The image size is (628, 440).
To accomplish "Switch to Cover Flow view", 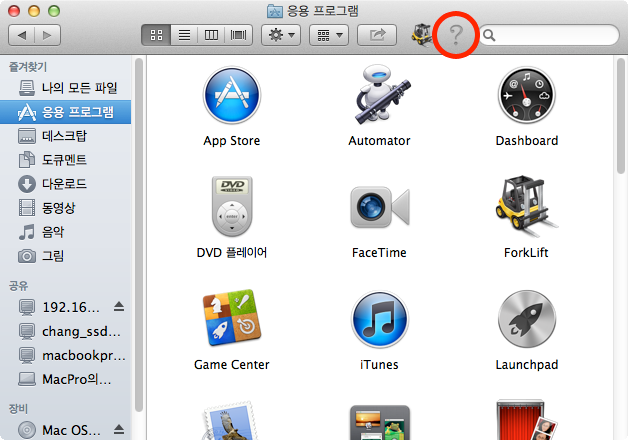I will (239, 35).
